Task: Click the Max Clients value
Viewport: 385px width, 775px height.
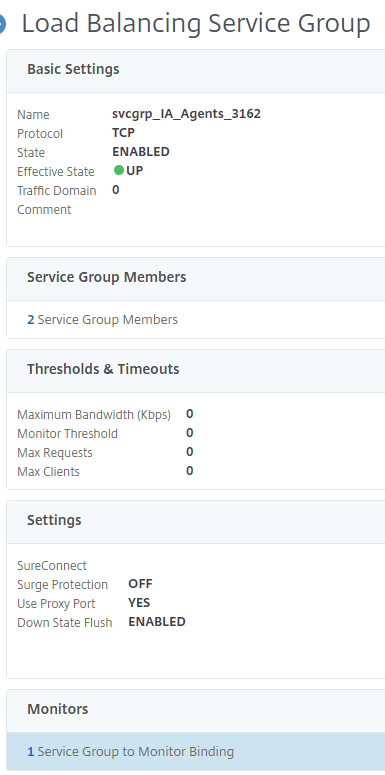Action: [190, 471]
